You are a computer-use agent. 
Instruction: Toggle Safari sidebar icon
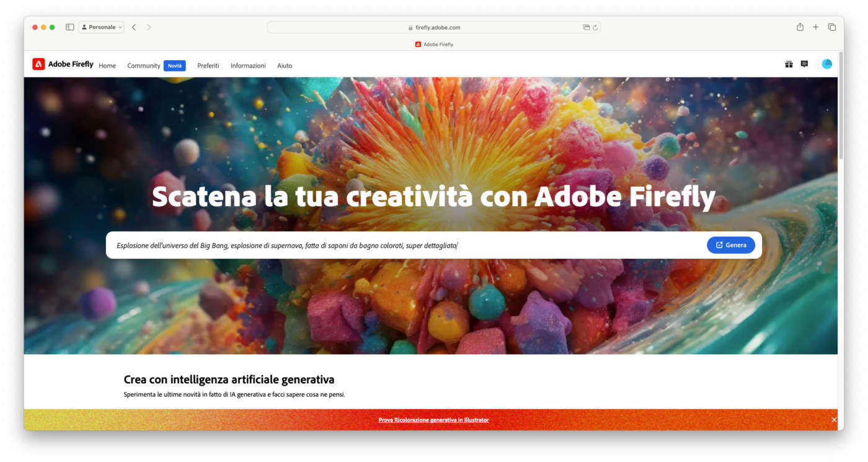tap(69, 27)
